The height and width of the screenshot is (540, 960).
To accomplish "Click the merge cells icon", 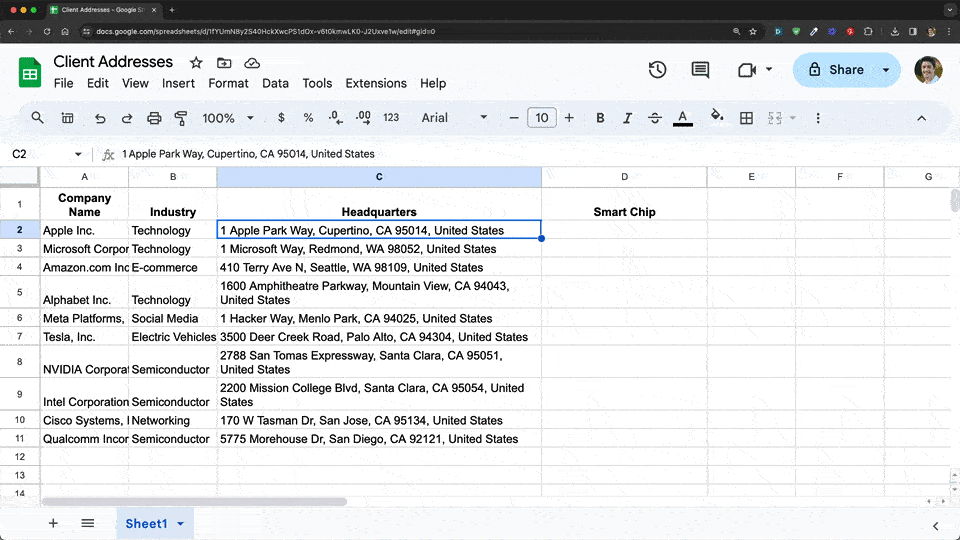I will tap(775, 118).
